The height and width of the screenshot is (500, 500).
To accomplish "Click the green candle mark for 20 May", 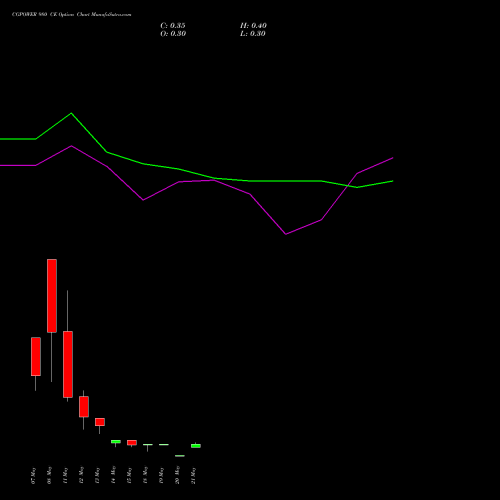I will click(x=180, y=456).
